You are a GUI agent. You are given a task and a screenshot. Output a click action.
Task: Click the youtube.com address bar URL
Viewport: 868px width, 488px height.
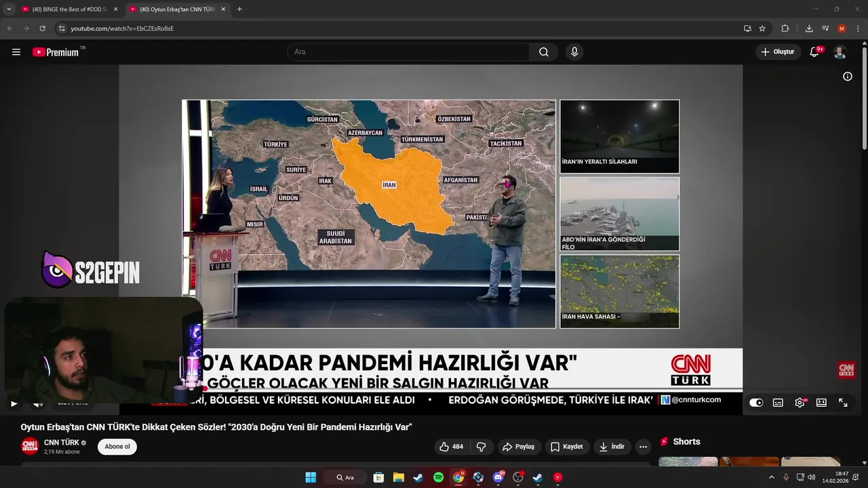click(122, 28)
